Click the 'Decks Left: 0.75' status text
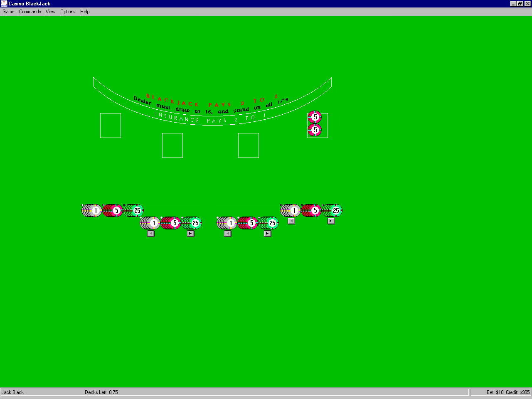Image resolution: width=532 pixels, height=399 pixels. pyautogui.click(x=101, y=392)
